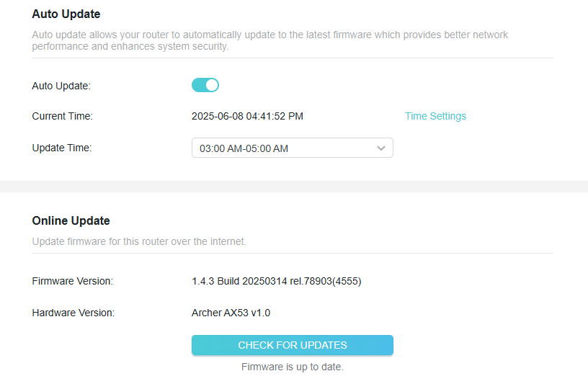The image size is (588, 389).
Task: Click the Archer AX53 v1.0 hardware text
Action: point(231,313)
